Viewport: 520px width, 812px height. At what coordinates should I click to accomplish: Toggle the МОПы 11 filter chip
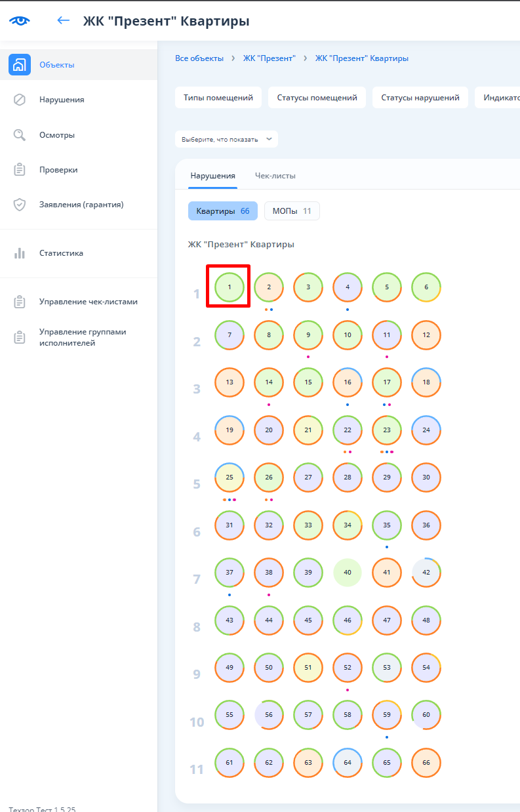[292, 211]
